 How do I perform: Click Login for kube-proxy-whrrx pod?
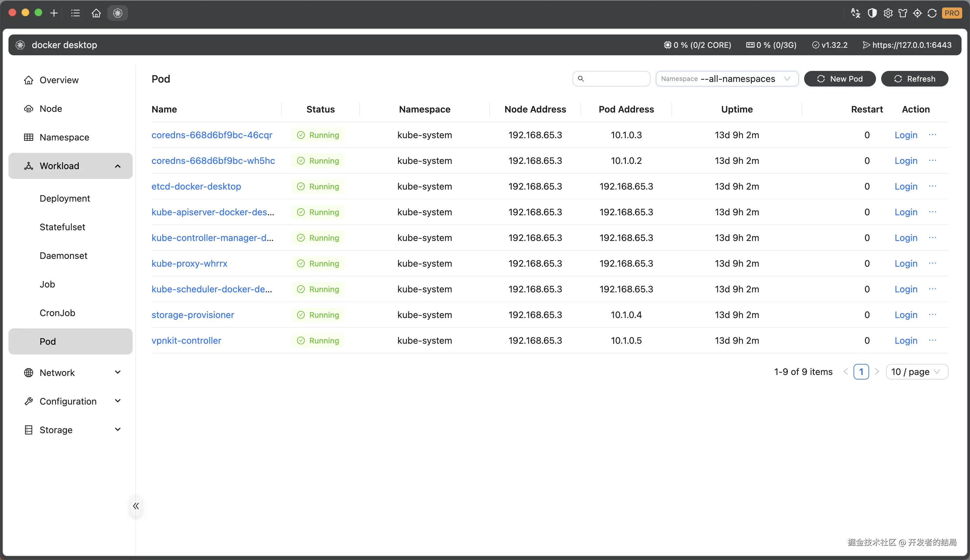pyautogui.click(x=906, y=263)
